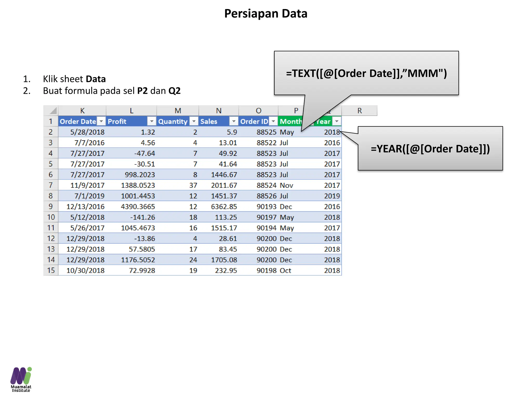Select cell with date 5/28/2018
This screenshot has width=532, height=399.
click(82, 132)
